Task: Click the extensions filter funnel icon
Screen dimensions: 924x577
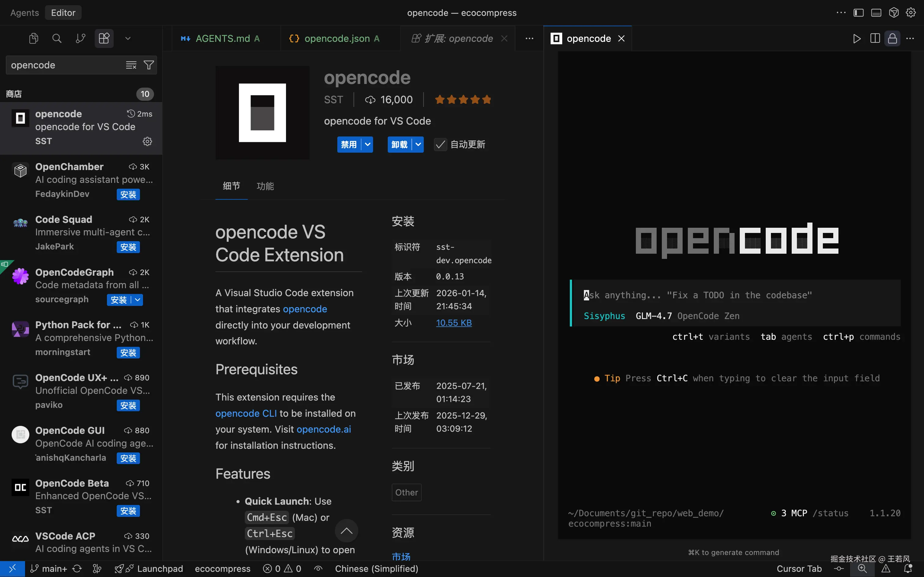Action: pyautogui.click(x=149, y=65)
